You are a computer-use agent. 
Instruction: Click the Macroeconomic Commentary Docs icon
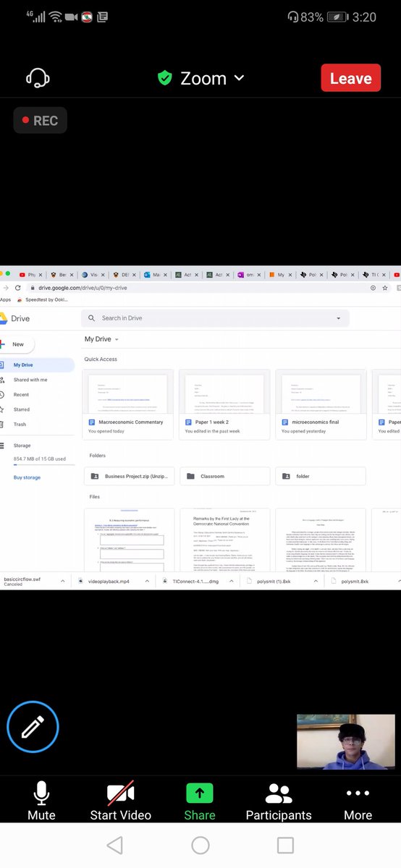point(92,422)
